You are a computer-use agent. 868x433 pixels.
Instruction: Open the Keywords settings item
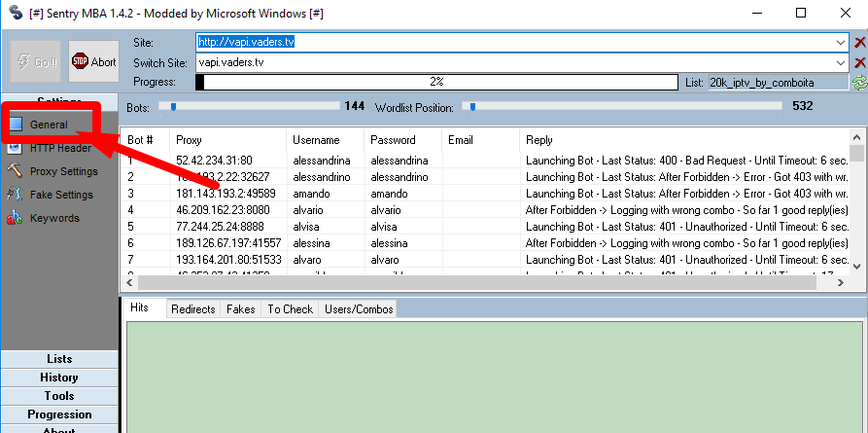click(43, 218)
